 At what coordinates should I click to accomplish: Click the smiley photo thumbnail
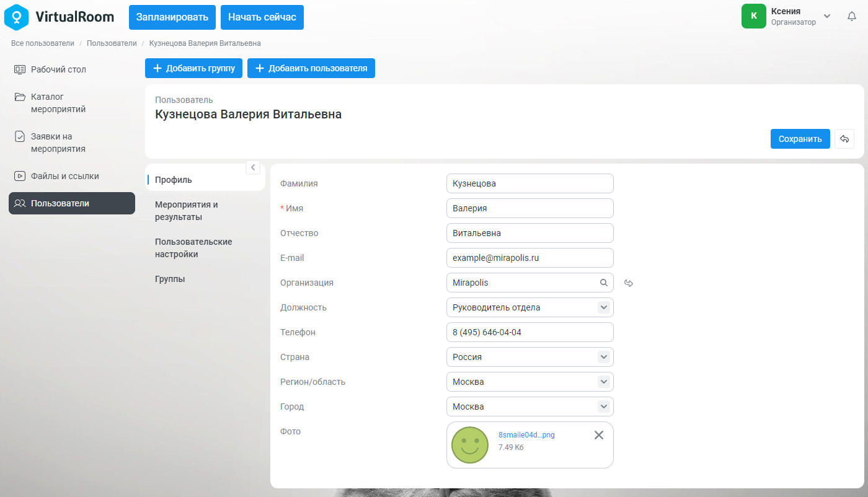click(470, 445)
